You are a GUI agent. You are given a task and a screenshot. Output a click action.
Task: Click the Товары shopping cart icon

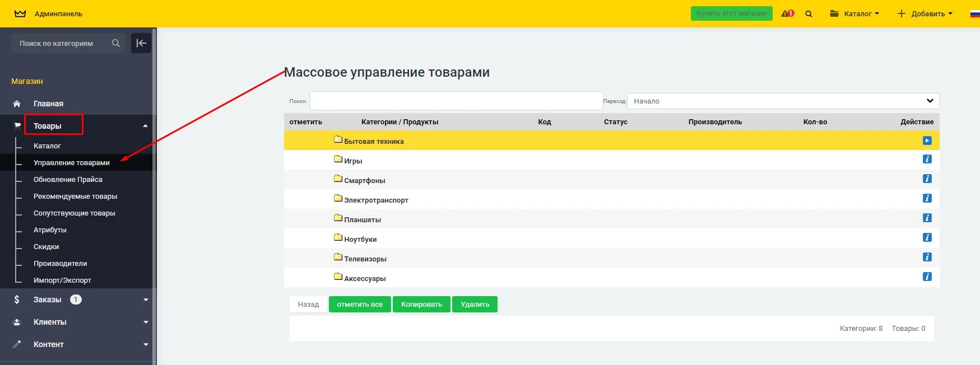pyautogui.click(x=17, y=126)
